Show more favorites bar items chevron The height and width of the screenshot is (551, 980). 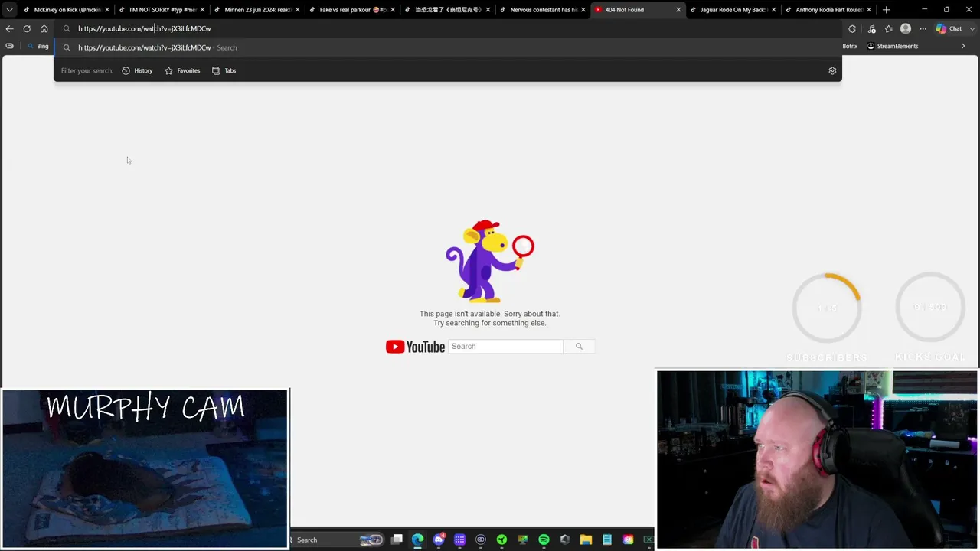(963, 46)
